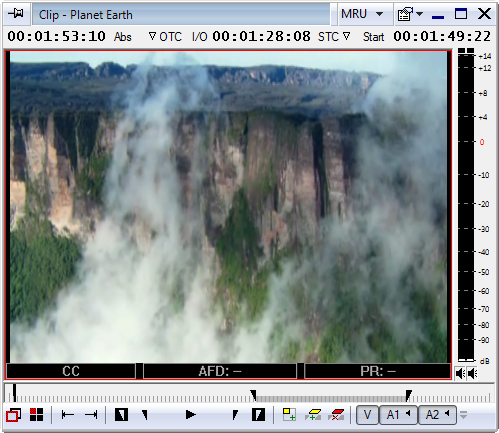Image resolution: width=499 pixels, height=433 pixels.
Task: Open the OTC timecode dropdown arrow
Action: point(152,36)
